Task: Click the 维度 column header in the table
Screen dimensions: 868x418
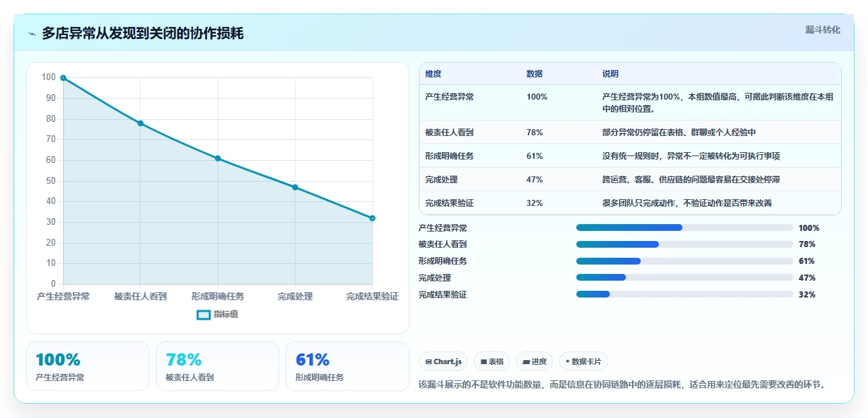Action: click(x=434, y=74)
